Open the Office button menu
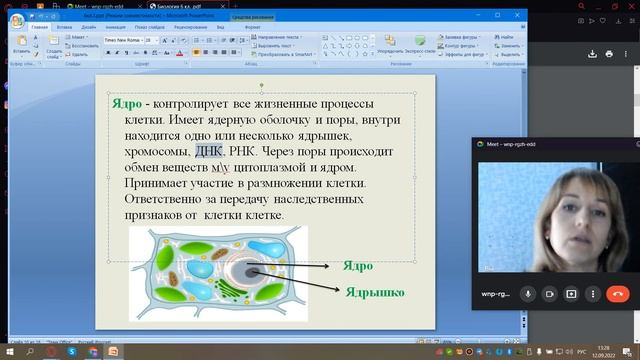Viewport: 640px width, 360px height. 17,20
